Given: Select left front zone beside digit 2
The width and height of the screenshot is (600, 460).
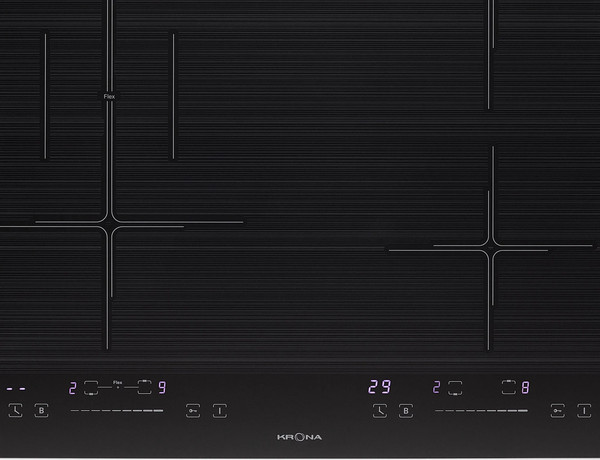Looking at the screenshot, I should tap(92, 387).
